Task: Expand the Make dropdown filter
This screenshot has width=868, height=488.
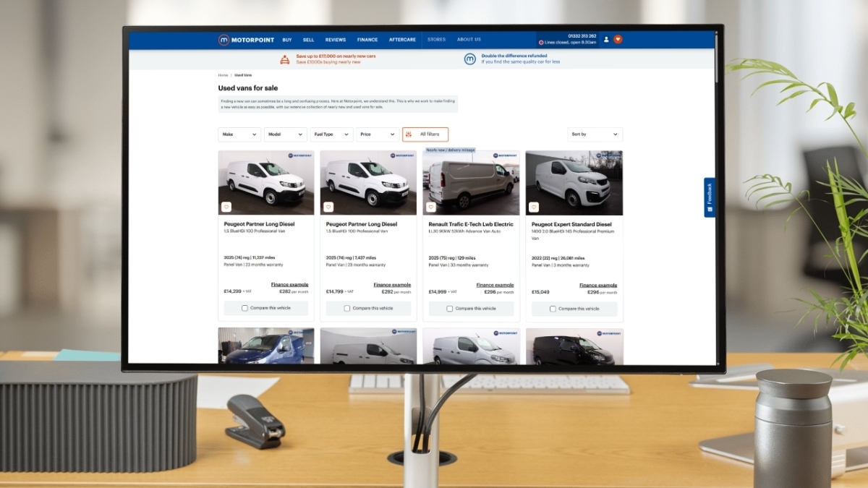Action: pos(239,134)
